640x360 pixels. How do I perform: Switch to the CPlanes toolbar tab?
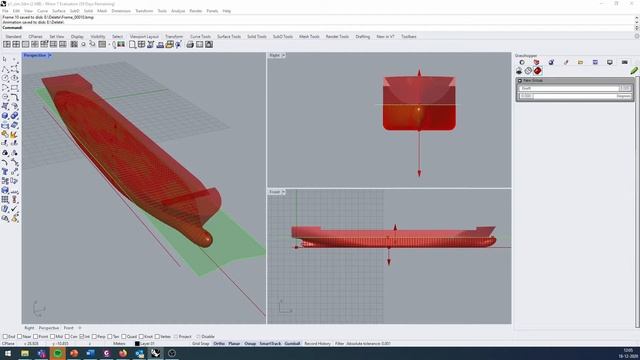tap(35, 37)
